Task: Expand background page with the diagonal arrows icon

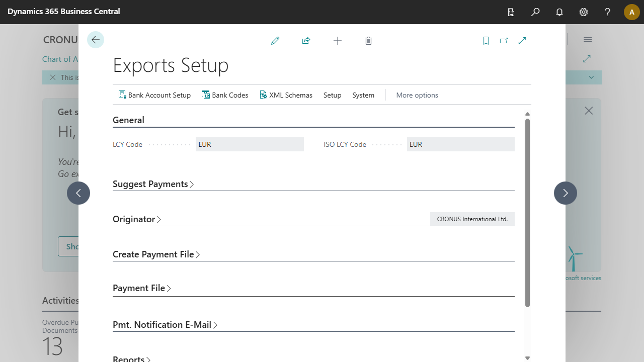Action: (587, 59)
